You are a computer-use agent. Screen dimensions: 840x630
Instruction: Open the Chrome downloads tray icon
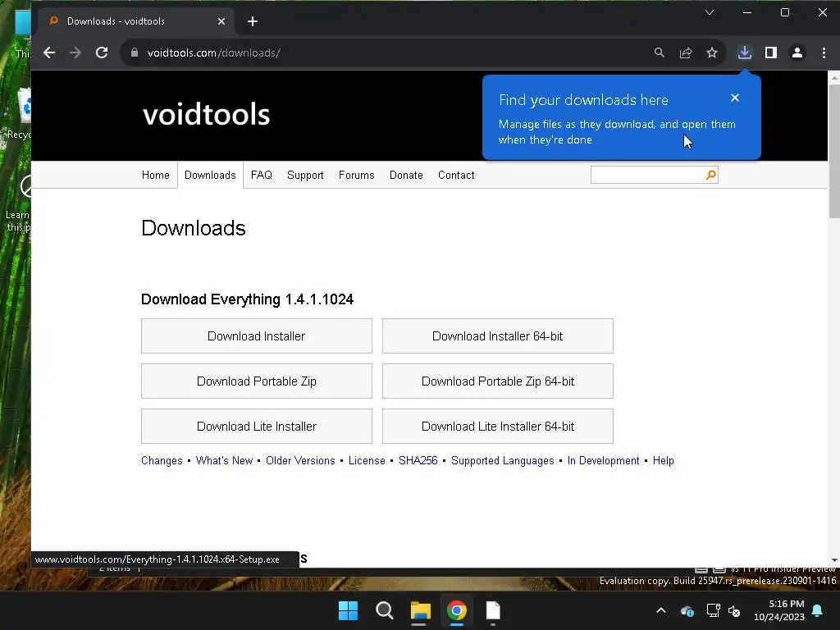[745, 52]
